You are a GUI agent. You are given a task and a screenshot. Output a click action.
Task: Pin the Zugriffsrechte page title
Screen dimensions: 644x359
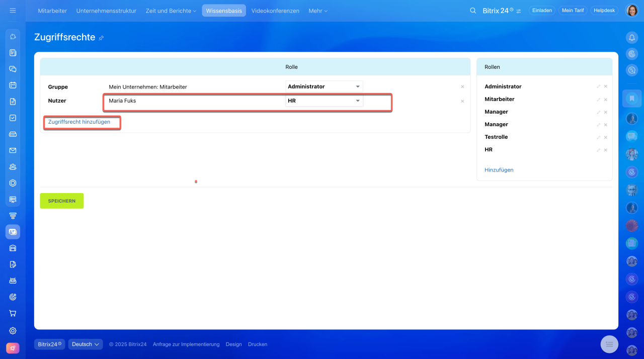click(x=101, y=38)
